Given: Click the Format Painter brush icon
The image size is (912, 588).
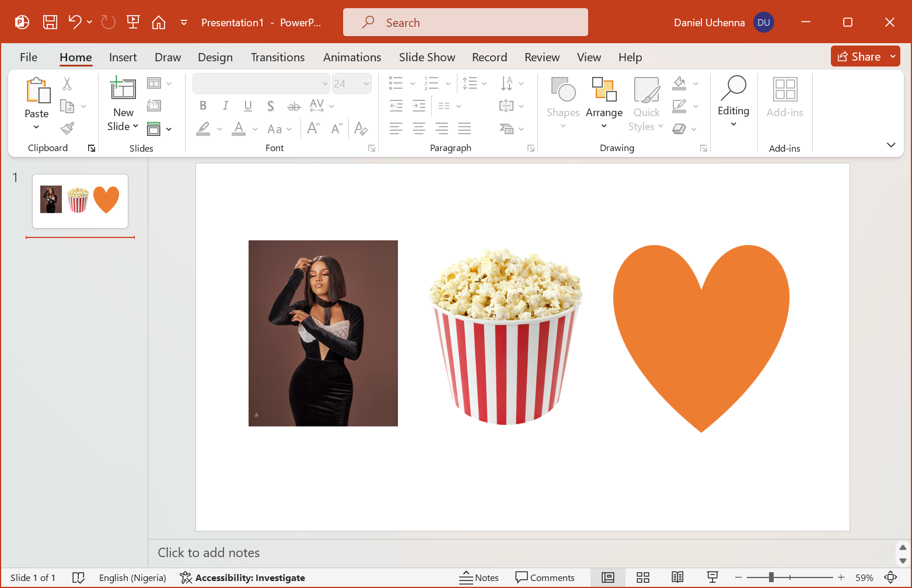Looking at the screenshot, I should [68, 128].
